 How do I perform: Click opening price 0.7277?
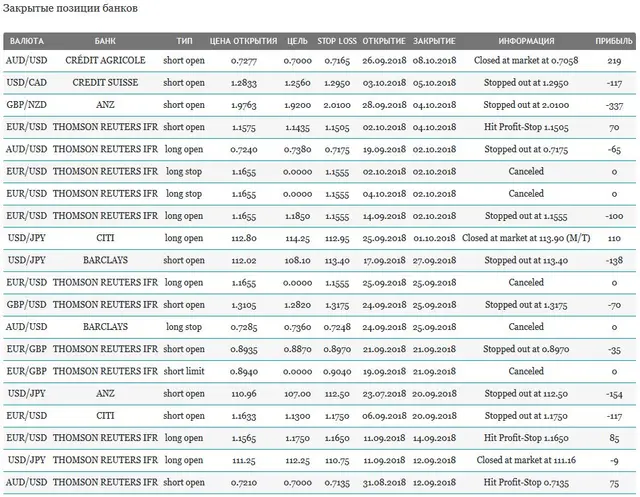click(x=244, y=61)
